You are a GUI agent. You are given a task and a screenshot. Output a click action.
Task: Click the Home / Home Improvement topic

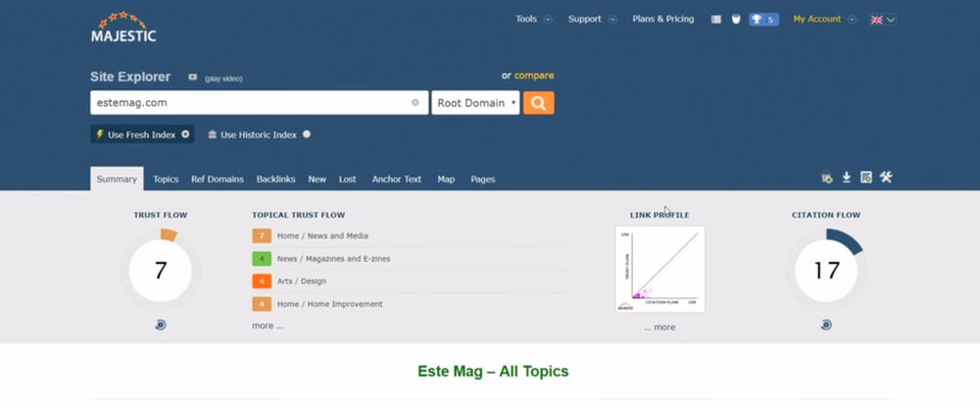330,304
